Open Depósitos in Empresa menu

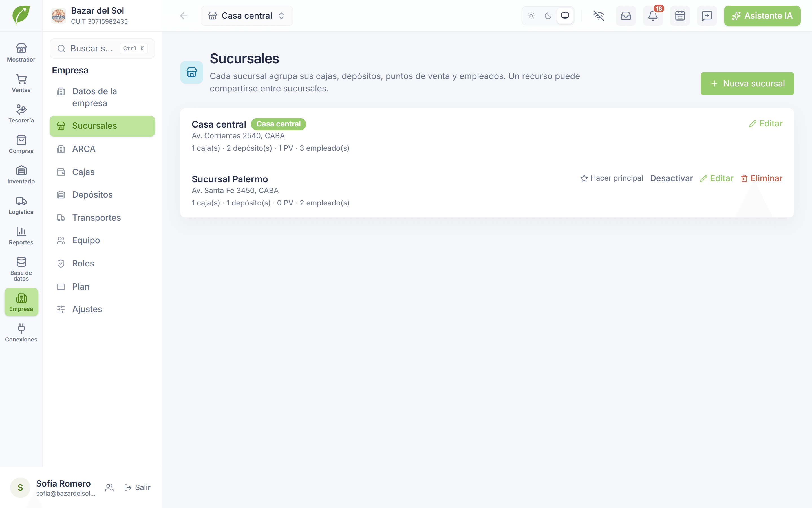[x=102, y=194]
